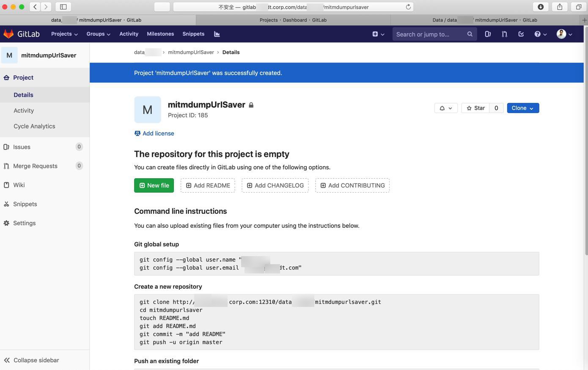The height and width of the screenshot is (370, 588).
Task: Open the Help dropdown menu
Action: [x=540, y=34]
